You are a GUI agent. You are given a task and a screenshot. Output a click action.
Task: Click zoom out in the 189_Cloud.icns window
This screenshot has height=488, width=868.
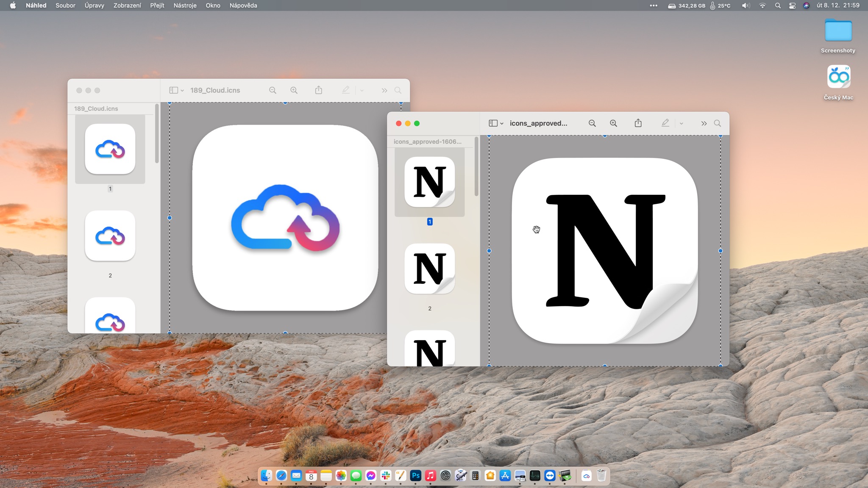click(x=273, y=90)
